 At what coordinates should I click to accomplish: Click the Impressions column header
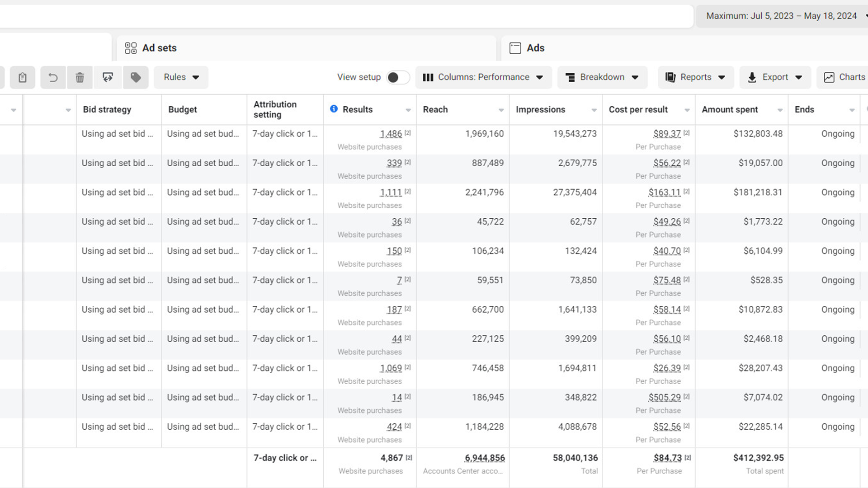click(x=540, y=109)
